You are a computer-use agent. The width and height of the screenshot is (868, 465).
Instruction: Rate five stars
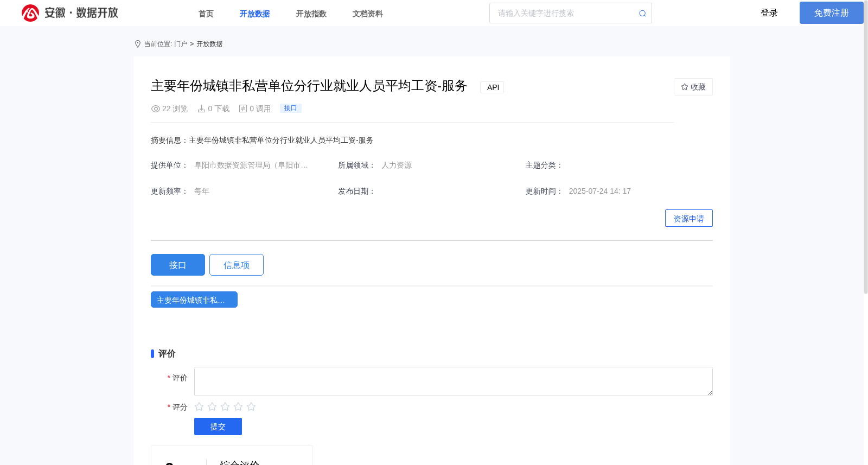click(251, 406)
